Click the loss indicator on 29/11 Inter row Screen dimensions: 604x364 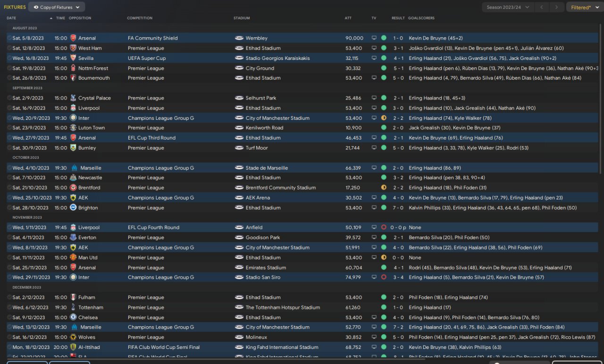[384, 277]
